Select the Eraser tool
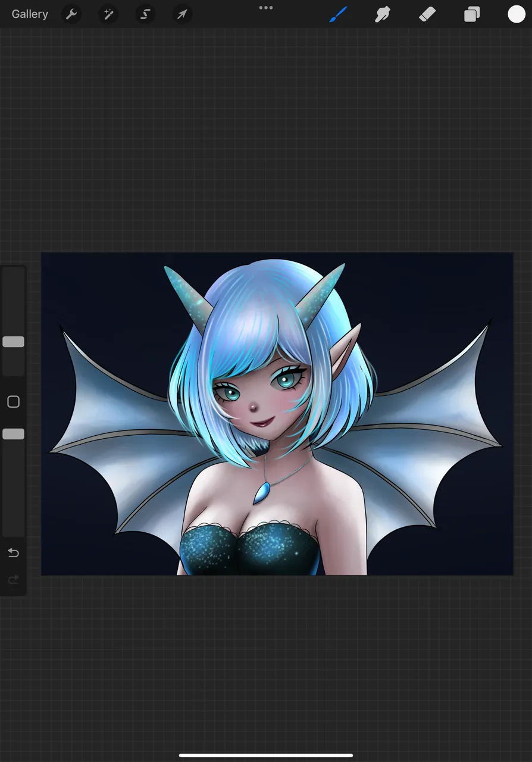The height and width of the screenshot is (762, 532). (x=427, y=14)
